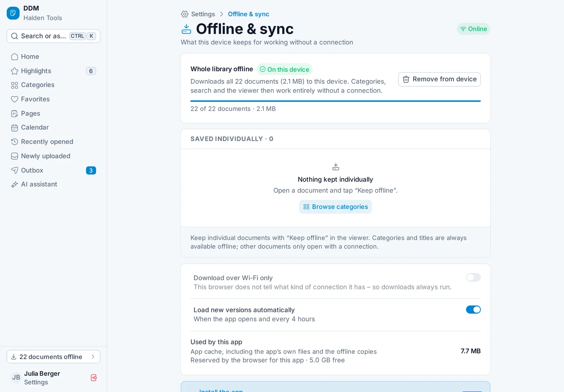Click the AI assistant sparkle icon
The width and height of the screenshot is (564, 392).
(x=14, y=184)
